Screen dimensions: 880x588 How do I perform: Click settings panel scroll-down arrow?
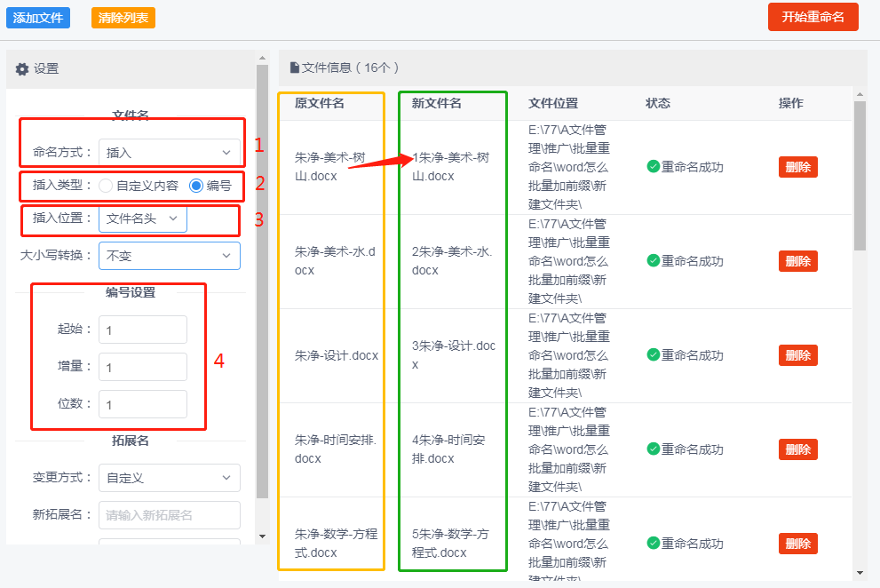(x=262, y=536)
